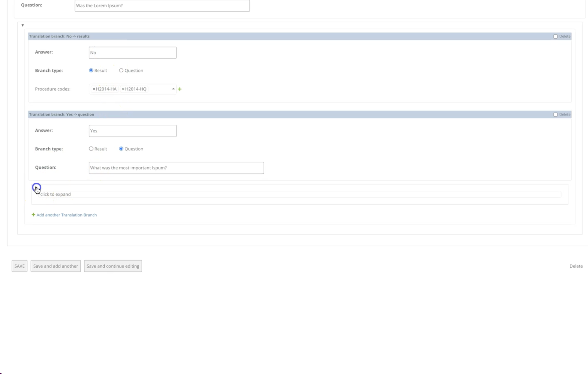Image resolution: width=588 pixels, height=374 pixels.
Task: Click green plus to add procedure code
Action: (180, 89)
